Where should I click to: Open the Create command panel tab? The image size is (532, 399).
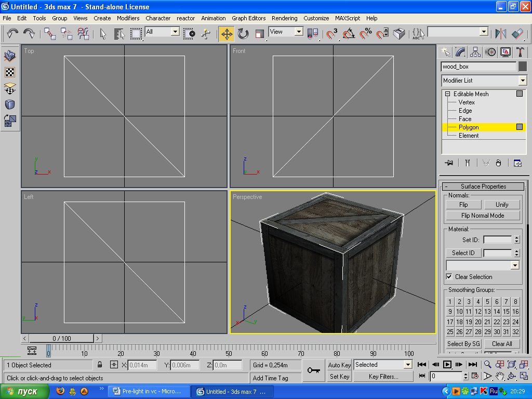click(445, 52)
